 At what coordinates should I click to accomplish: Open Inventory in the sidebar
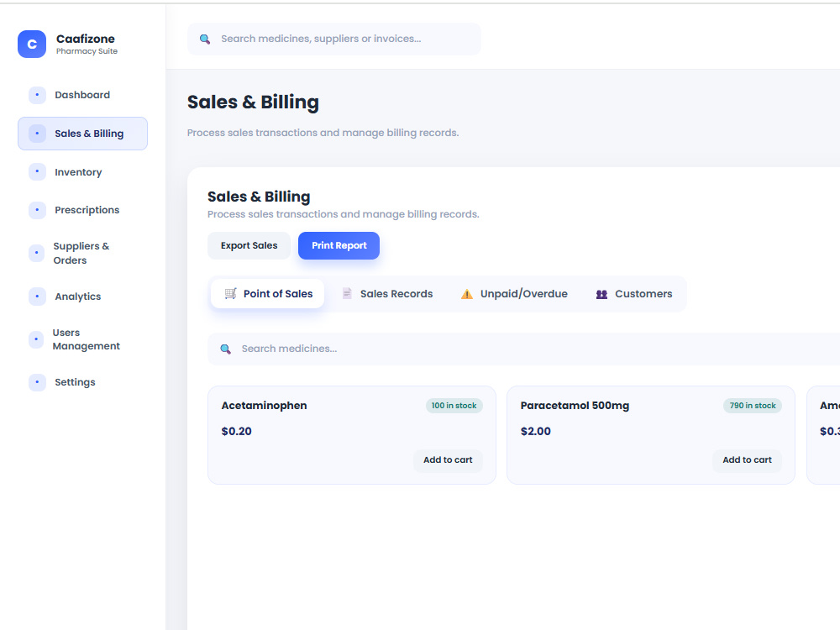tap(82, 172)
